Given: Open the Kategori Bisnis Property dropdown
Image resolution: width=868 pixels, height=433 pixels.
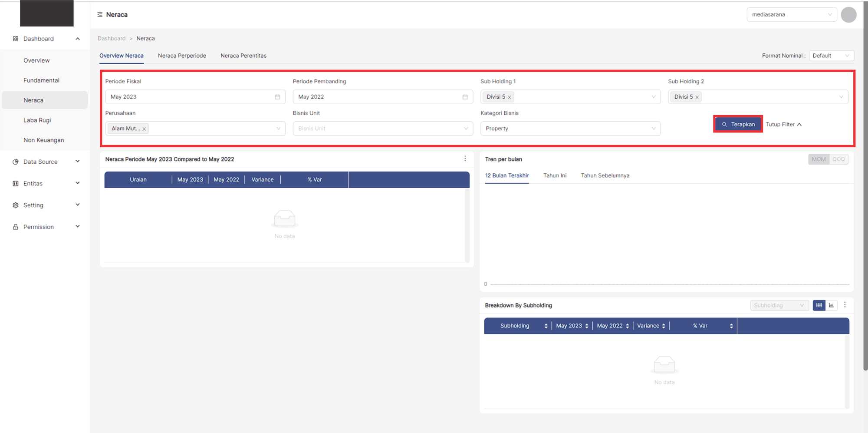Looking at the screenshot, I should click(x=570, y=129).
